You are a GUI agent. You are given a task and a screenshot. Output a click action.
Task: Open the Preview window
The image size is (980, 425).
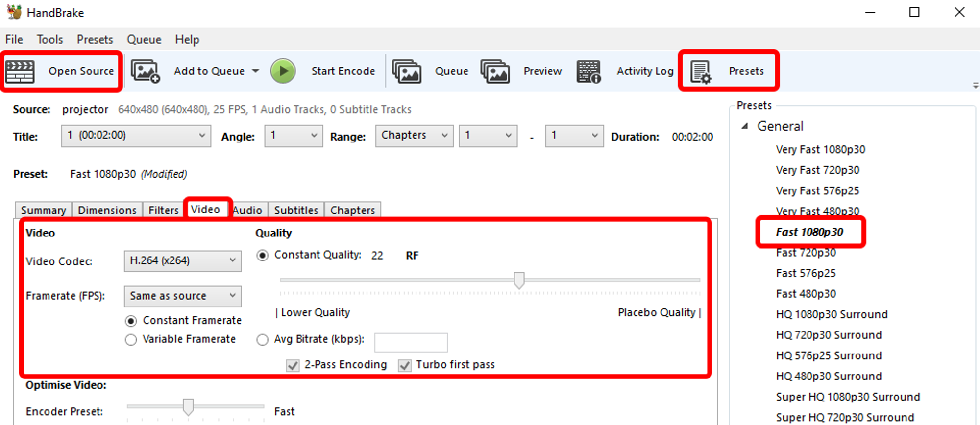[x=522, y=71]
